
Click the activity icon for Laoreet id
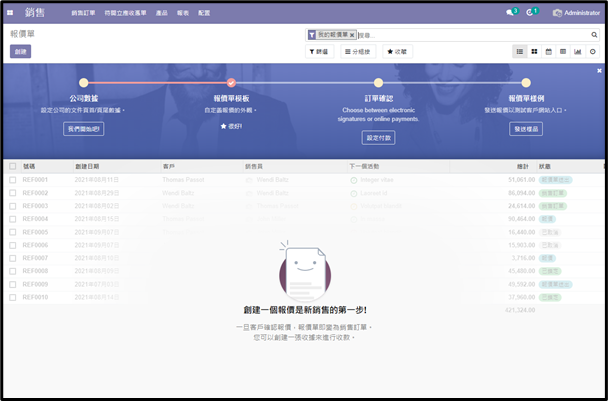[354, 194]
